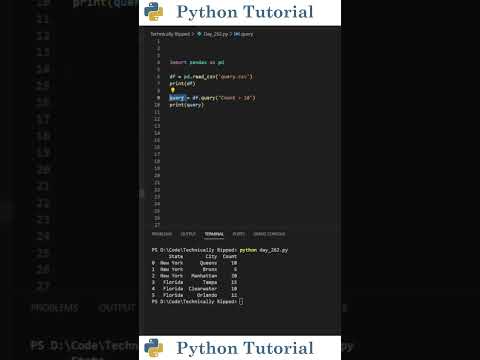The image size is (480, 360).
Task: Click line number 9 in the gutter
Action: pyautogui.click(x=158, y=98)
